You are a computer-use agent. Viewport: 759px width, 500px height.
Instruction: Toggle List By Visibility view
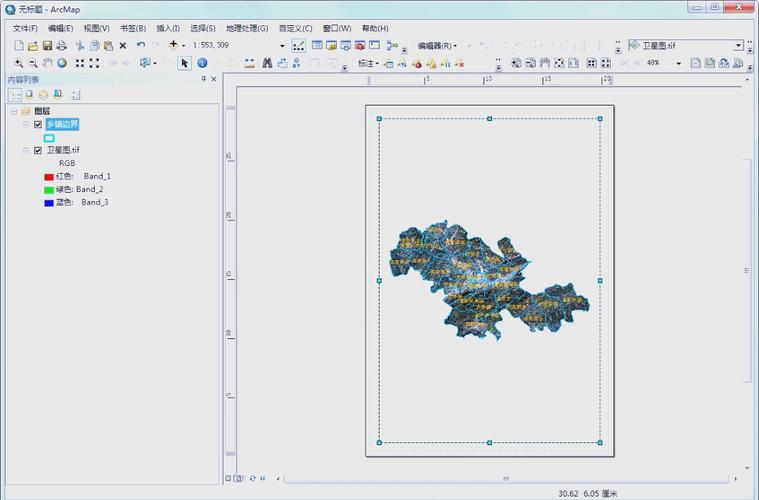coord(44,95)
